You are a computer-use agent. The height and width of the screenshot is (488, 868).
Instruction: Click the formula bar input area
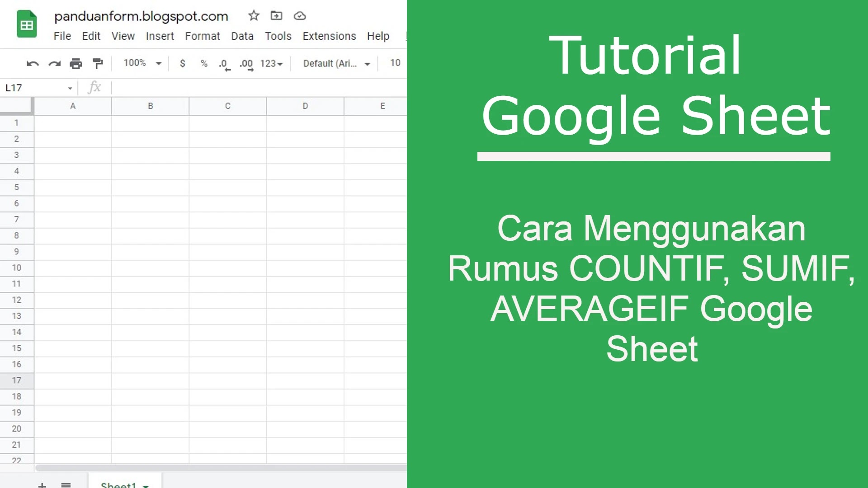pos(259,87)
